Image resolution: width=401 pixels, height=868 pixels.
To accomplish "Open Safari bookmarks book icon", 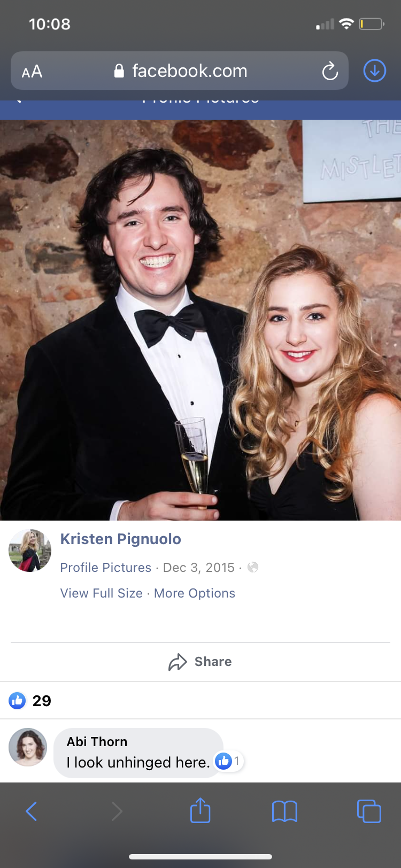I will tap(284, 811).
